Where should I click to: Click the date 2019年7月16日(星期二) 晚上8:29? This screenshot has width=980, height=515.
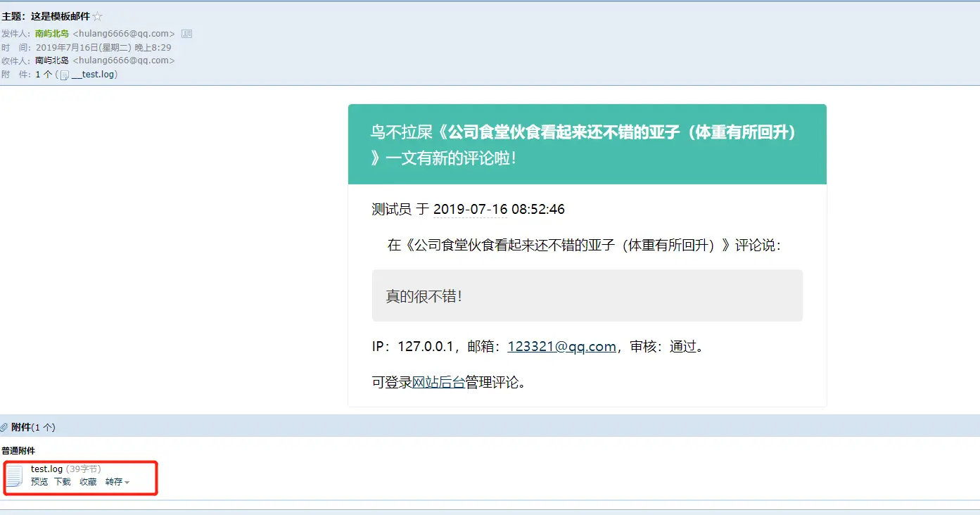pos(103,47)
